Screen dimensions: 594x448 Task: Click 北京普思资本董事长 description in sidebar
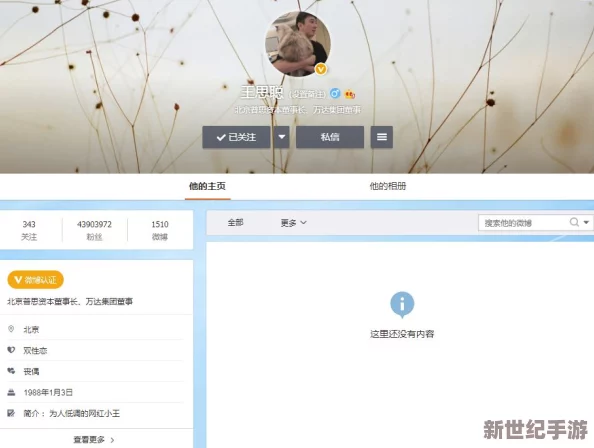70,301
